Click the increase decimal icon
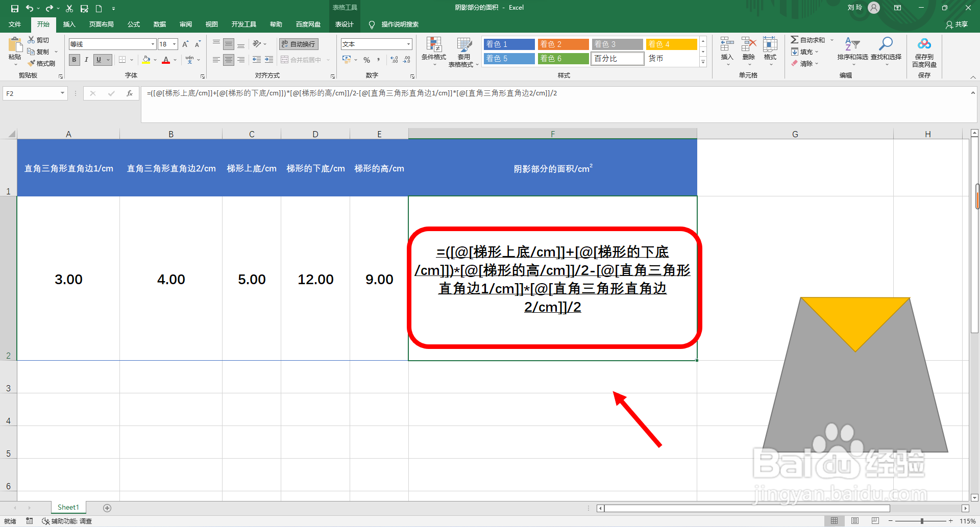Viewport: 980px width, 527px height. click(394, 60)
